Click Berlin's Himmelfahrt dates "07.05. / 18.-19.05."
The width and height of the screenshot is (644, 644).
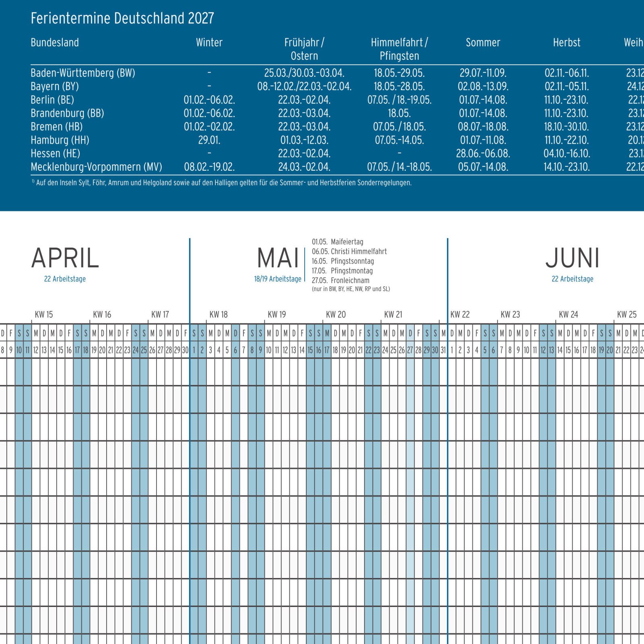tap(399, 100)
